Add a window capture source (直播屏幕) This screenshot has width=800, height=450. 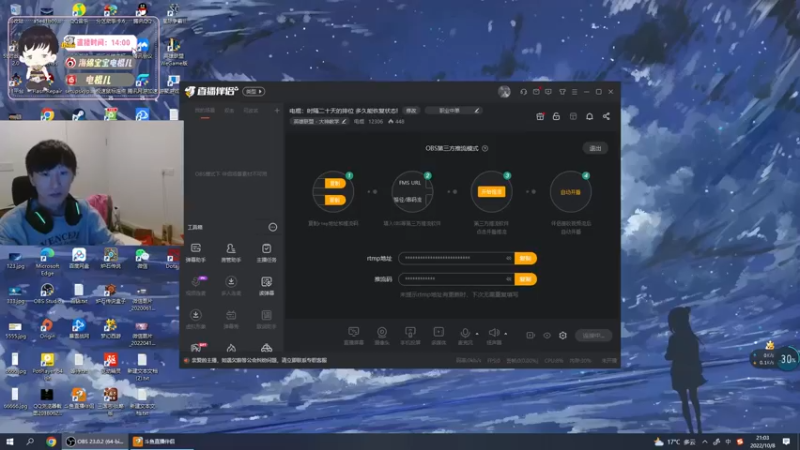pos(354,336)
